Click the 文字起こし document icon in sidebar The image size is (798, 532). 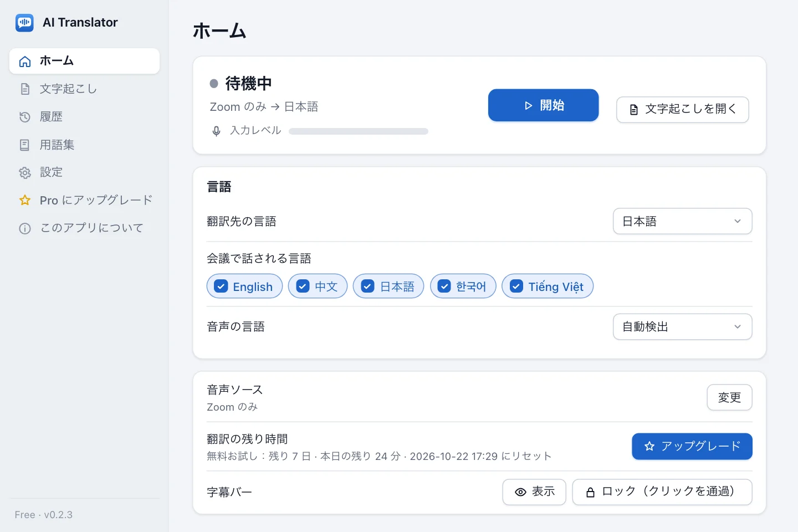[25, 89]
